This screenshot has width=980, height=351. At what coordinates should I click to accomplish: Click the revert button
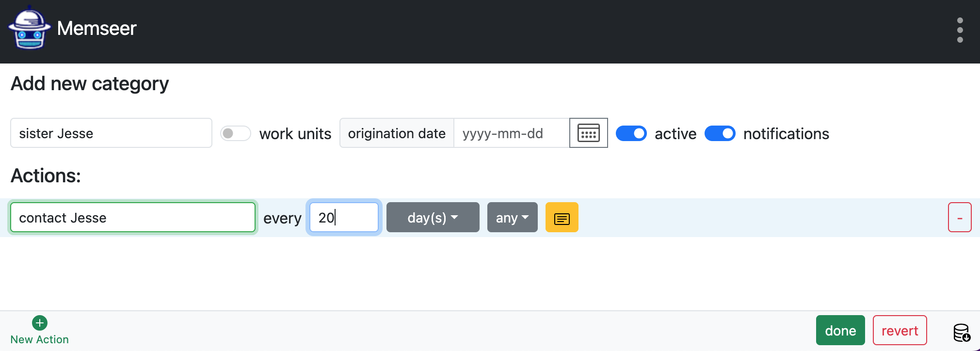point(900,331)
